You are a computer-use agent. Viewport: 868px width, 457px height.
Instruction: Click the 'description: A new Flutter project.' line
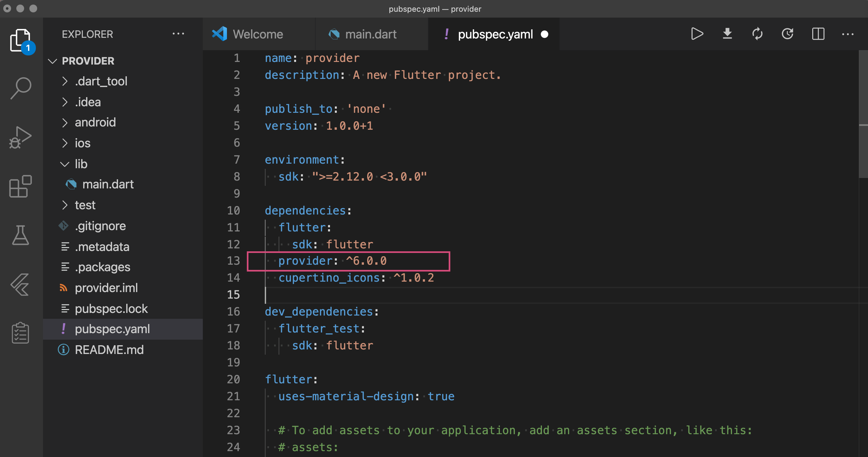(383, 75)
